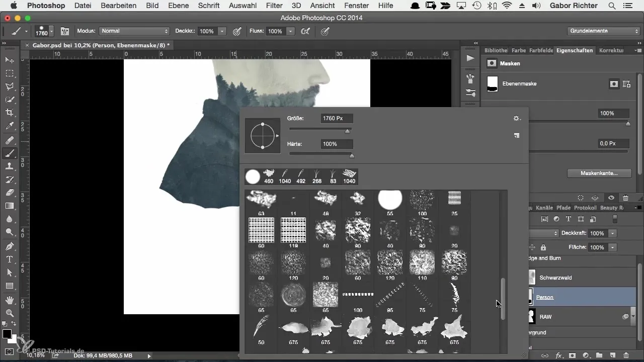
Task: Create a new group folder icon
Action: (599, 355)
